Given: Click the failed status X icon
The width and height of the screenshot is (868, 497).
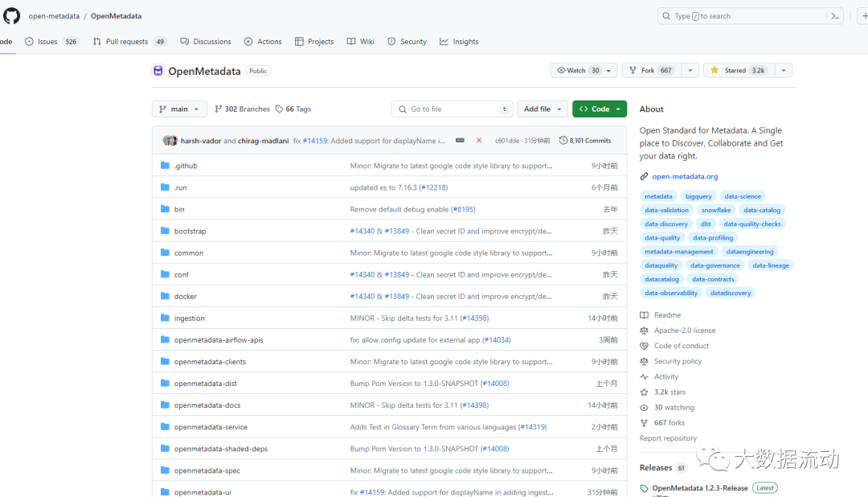Looking at the screenshot, I should coord(479,140).
